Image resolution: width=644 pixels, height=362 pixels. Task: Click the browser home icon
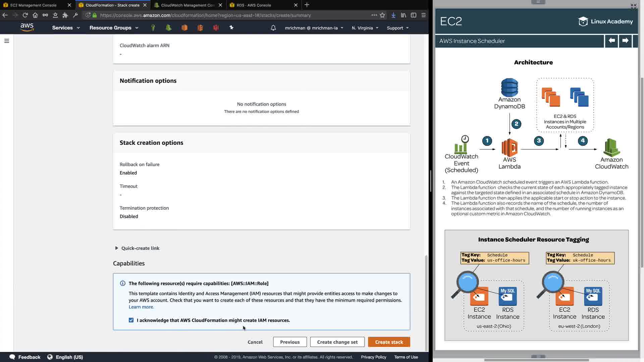(x=35, y=15)
